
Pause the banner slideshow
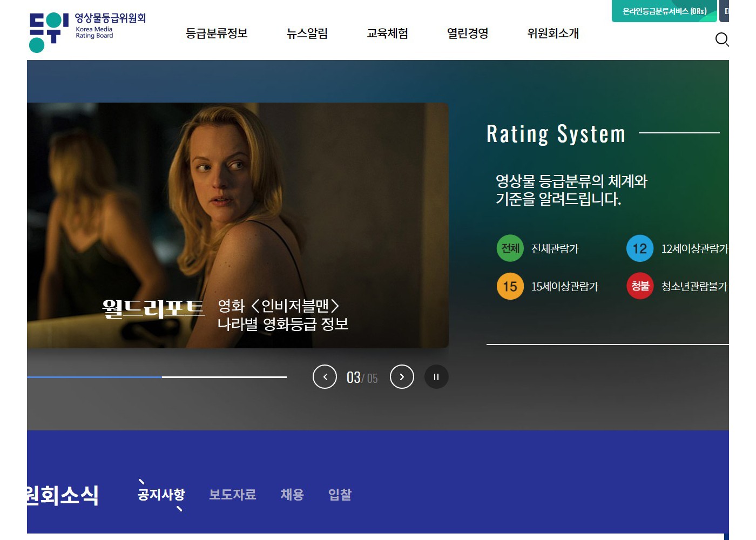436,377
